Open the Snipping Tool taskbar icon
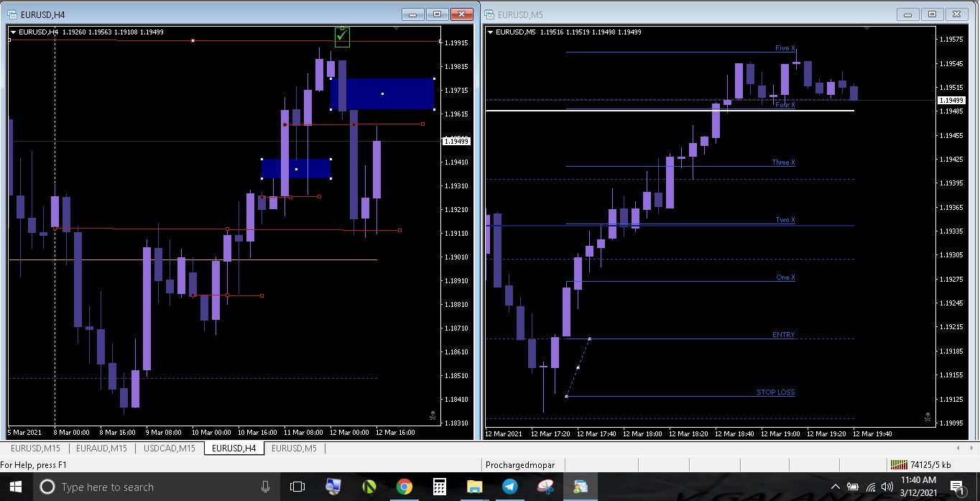The image size is (980, 501). [545, 487]
